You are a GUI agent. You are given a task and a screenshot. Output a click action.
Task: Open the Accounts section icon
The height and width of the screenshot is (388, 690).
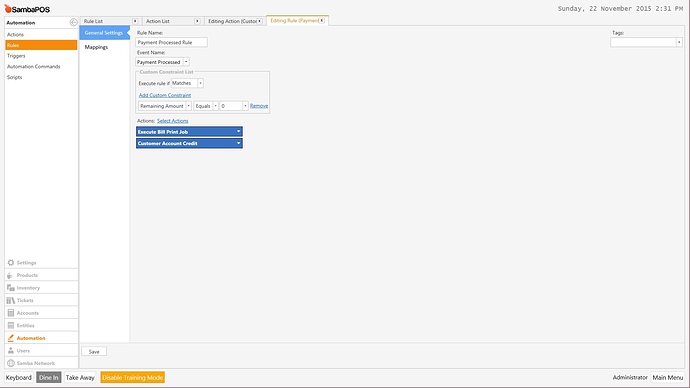point(11,313)
